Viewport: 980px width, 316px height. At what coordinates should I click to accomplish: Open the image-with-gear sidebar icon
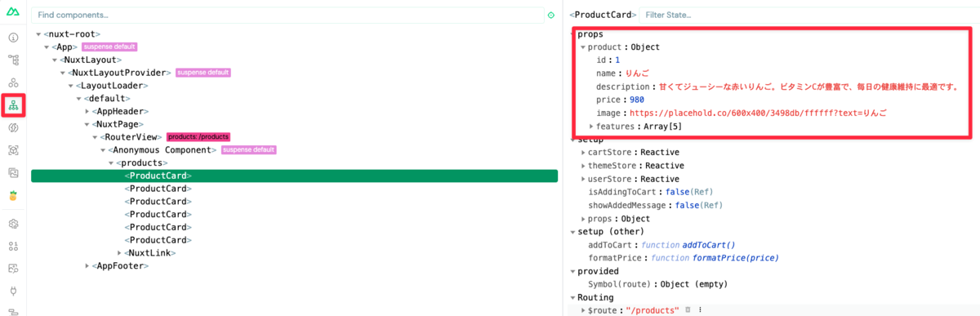tap(13, 269)
